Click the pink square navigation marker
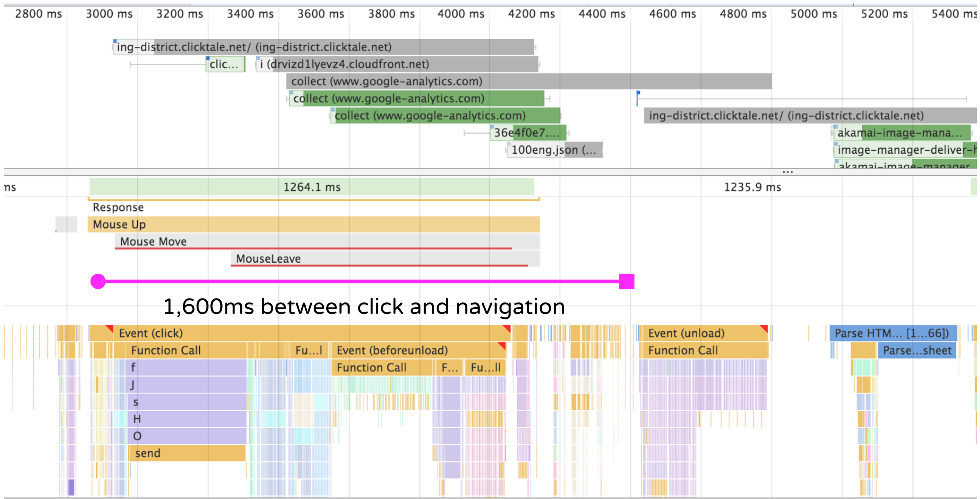 [626, 282]
